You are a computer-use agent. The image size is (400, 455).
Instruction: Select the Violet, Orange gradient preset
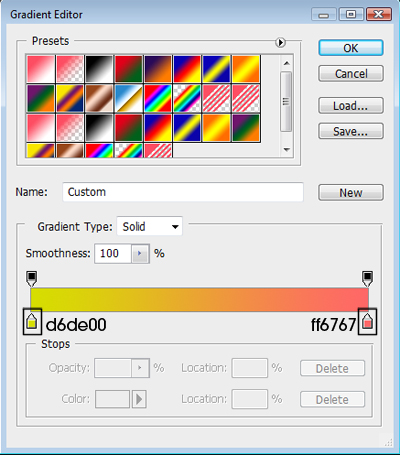[x=158, y=69]
